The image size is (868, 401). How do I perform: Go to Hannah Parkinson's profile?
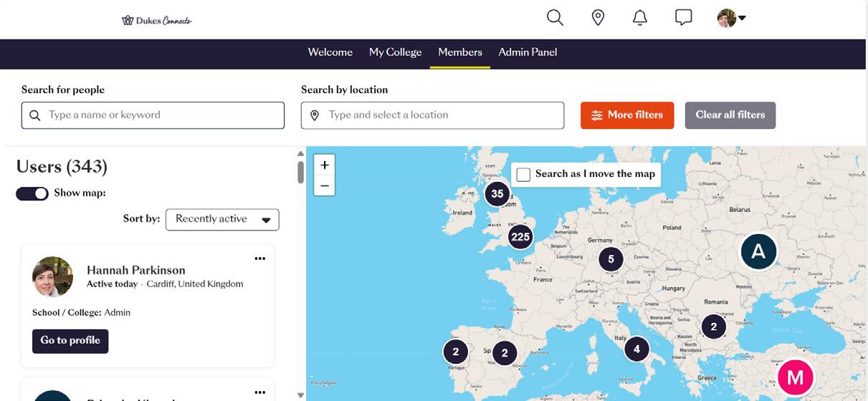coord(70,341)
